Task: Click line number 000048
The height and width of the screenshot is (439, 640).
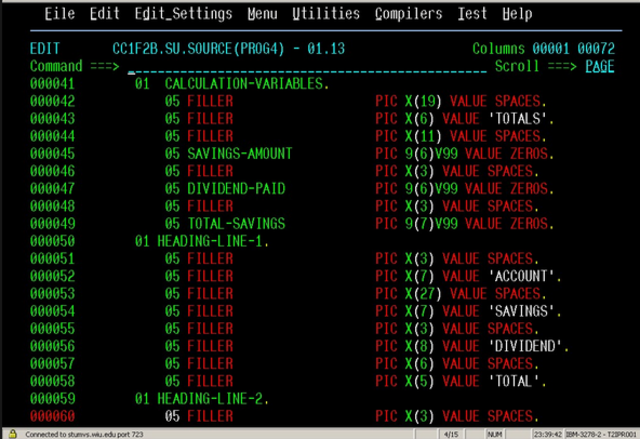Action: coord(52,206)
